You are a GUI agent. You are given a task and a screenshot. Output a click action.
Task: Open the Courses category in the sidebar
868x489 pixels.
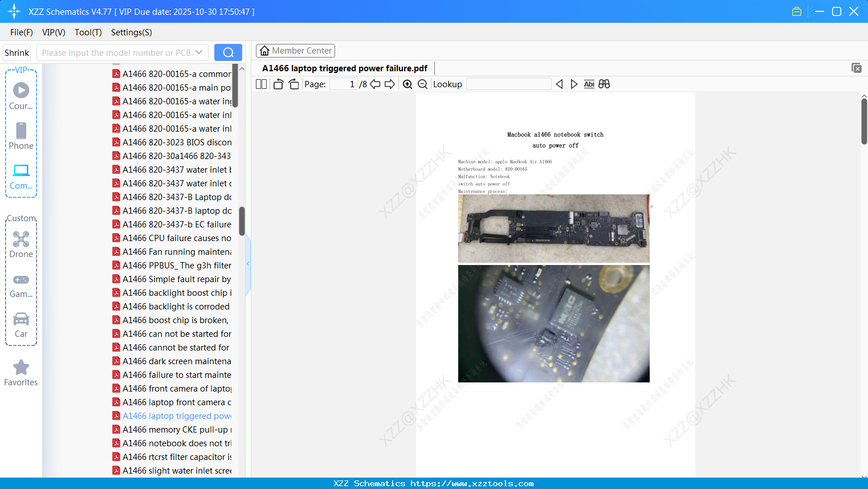click(21, 96)
